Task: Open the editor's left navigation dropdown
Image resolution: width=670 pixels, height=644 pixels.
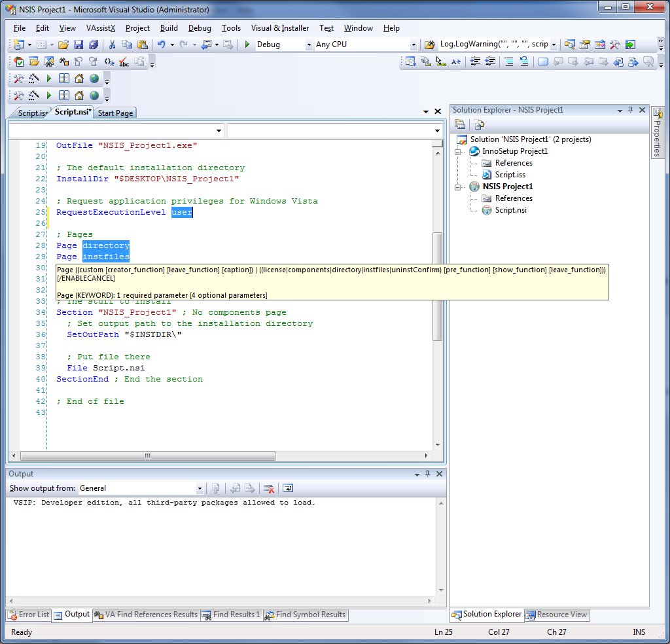Action: 219,131
